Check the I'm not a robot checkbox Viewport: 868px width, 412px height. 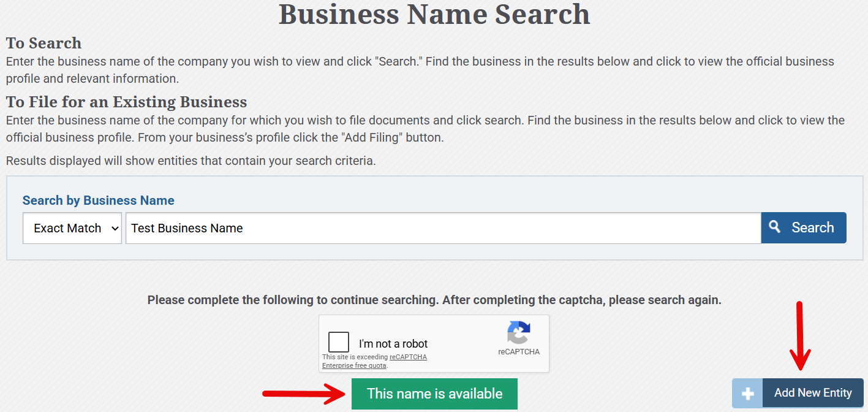339,342
